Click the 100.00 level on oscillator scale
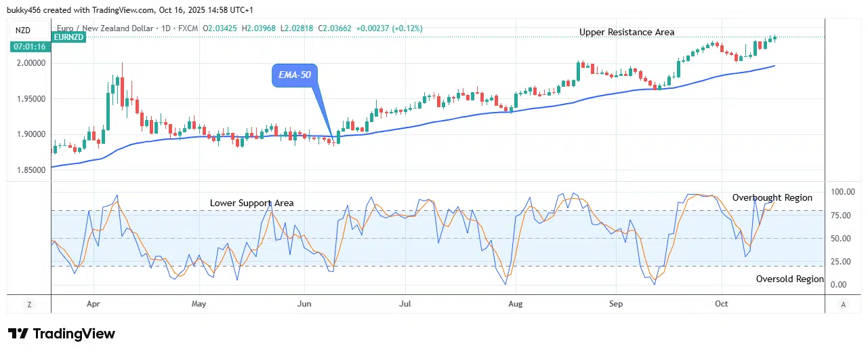This screenshot has width=868, height=354. click(843, 192)
